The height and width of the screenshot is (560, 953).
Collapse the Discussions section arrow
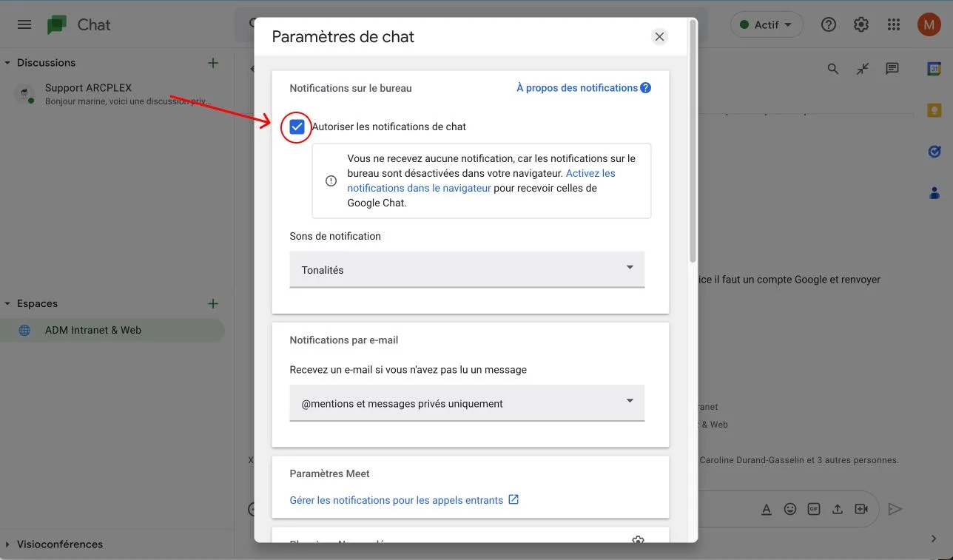tap(7, 63)
